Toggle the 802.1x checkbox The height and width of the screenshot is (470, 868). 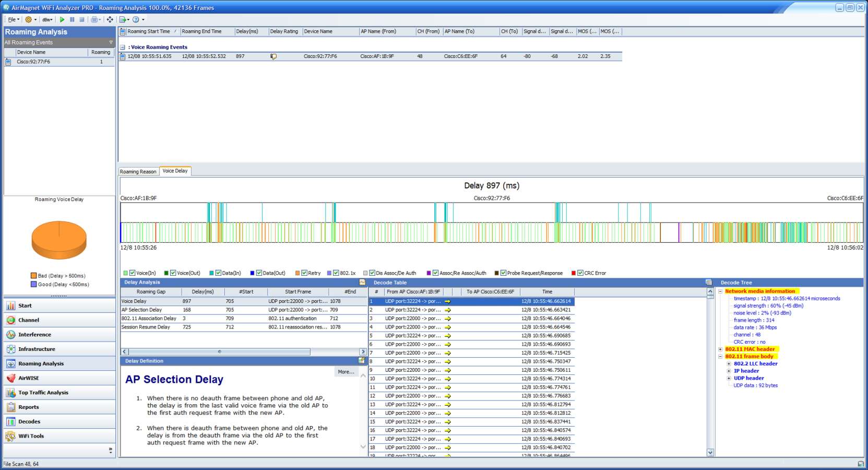(x=336, y=273)
